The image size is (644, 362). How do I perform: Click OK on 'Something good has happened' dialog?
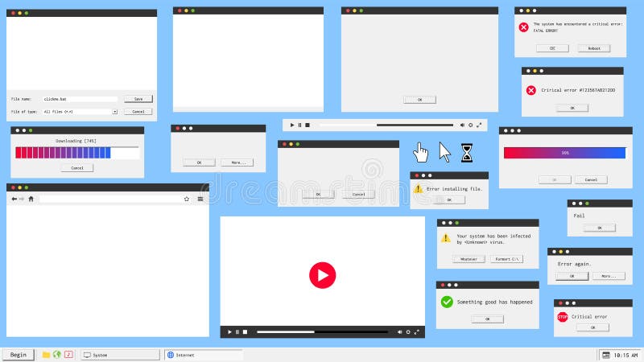coord(488,319)
